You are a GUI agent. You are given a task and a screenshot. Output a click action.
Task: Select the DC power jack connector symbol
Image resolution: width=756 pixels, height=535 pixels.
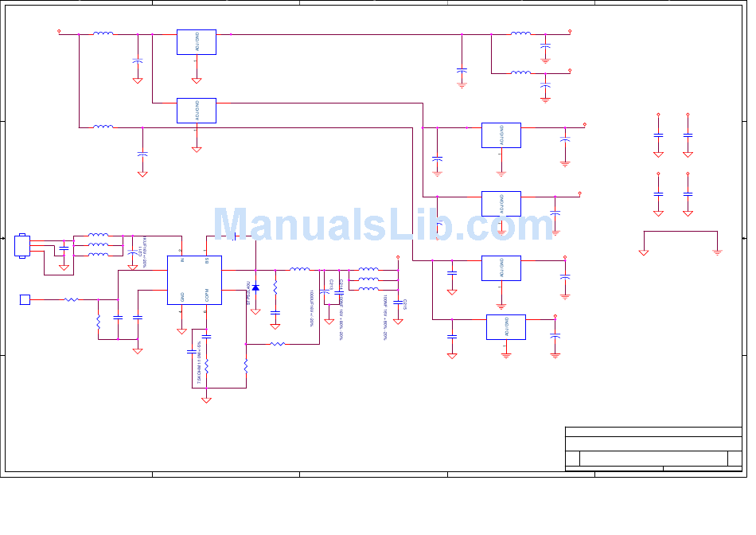point(22,246)
